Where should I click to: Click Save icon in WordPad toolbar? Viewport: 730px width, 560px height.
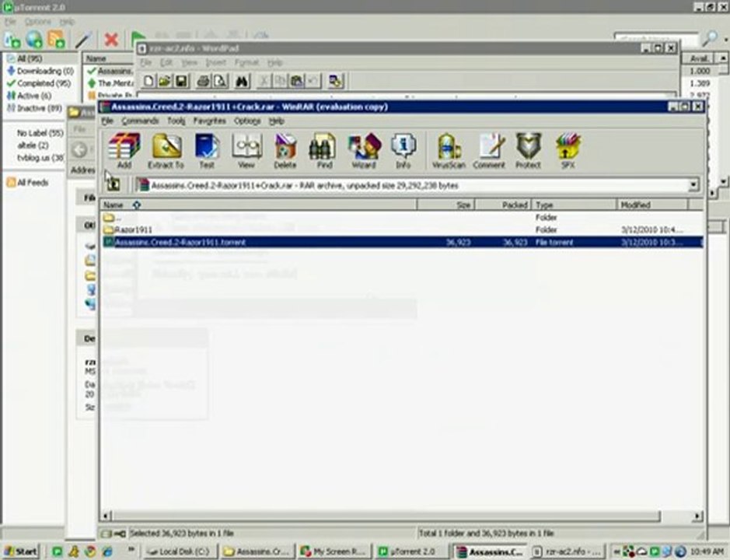(181, 82)
